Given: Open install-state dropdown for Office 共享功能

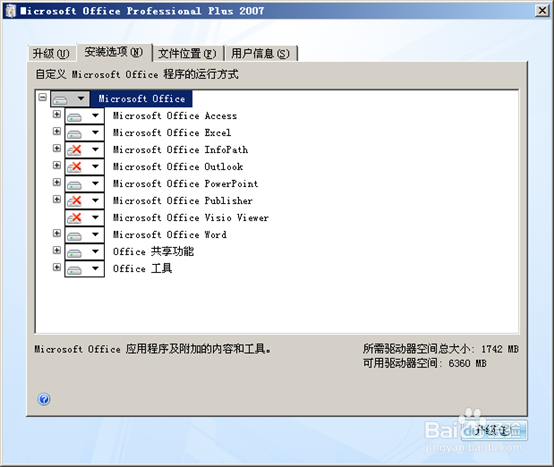Looking at the screenshot, I should point(84,252).
